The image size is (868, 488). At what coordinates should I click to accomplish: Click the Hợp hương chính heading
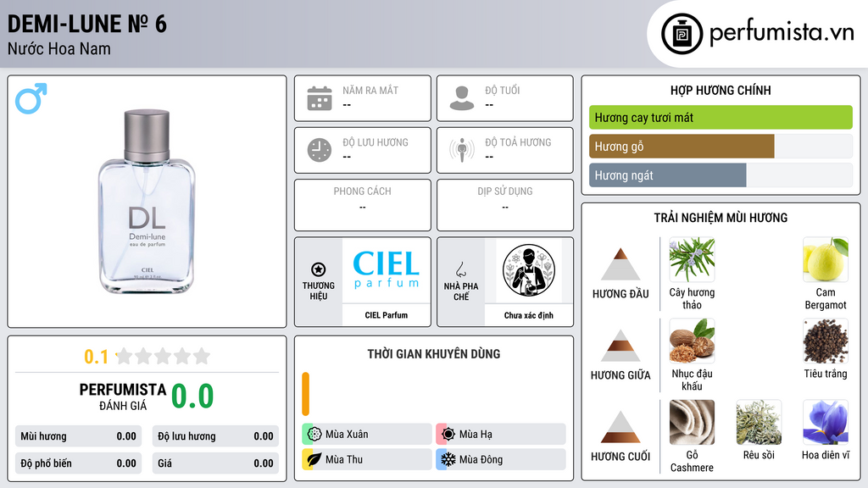(721, 90)
